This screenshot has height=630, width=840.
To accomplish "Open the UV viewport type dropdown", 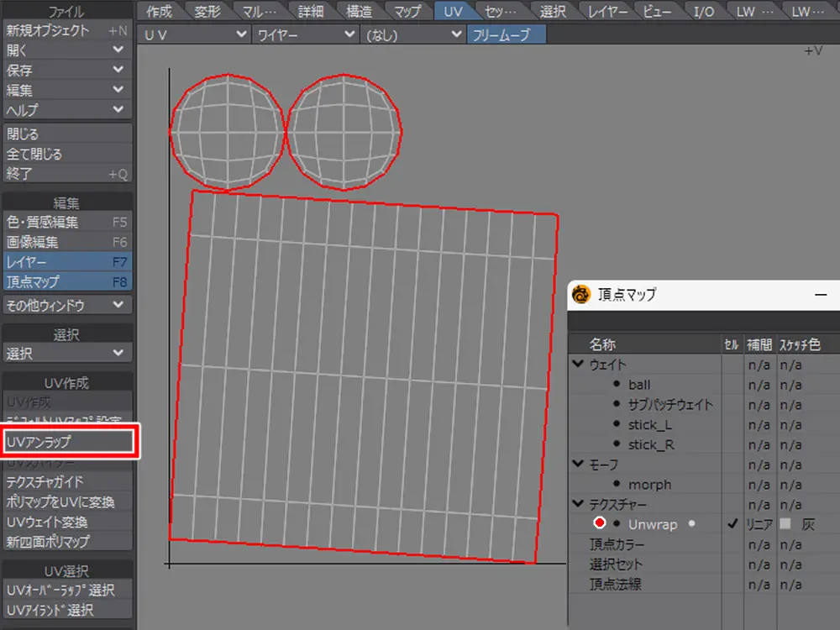I will (194, 34).
